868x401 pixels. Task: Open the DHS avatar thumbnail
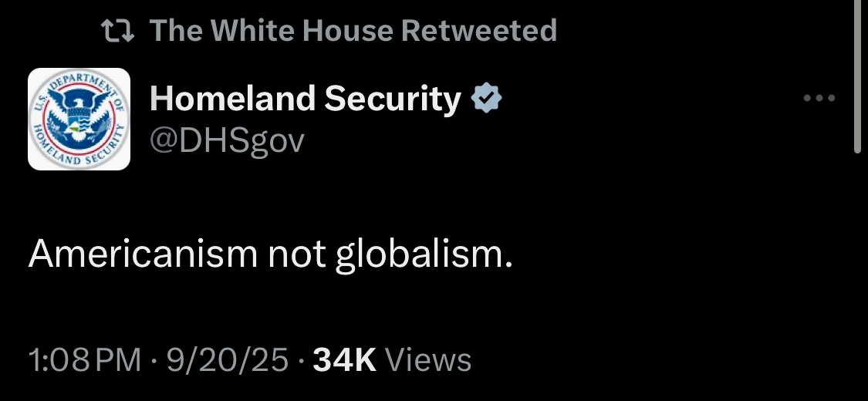[x=79, y=119]
